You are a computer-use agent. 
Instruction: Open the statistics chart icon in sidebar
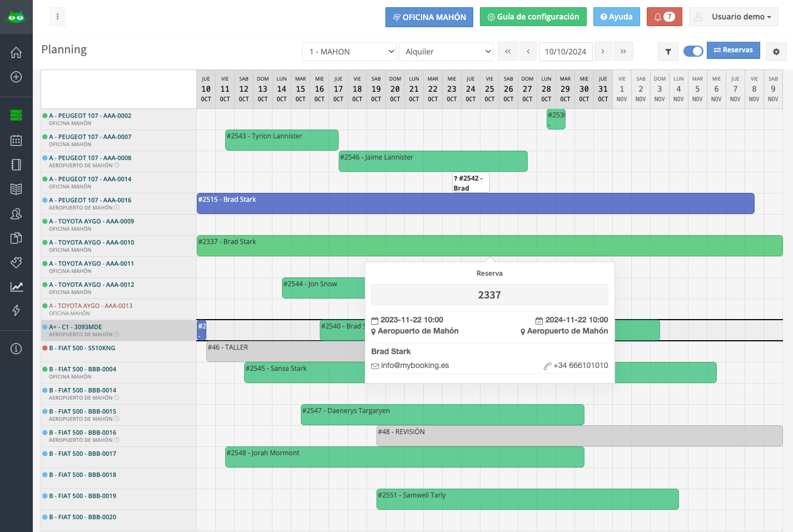[x=16, y=287]
